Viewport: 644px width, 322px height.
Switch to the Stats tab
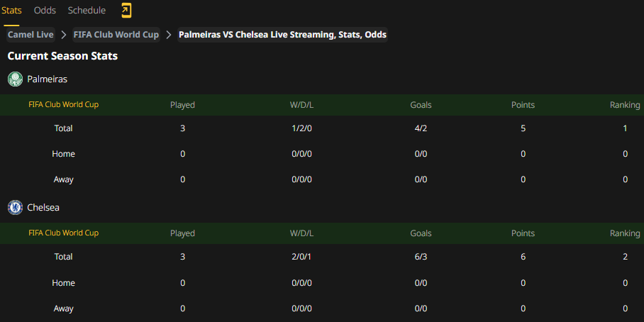(11, 11)
